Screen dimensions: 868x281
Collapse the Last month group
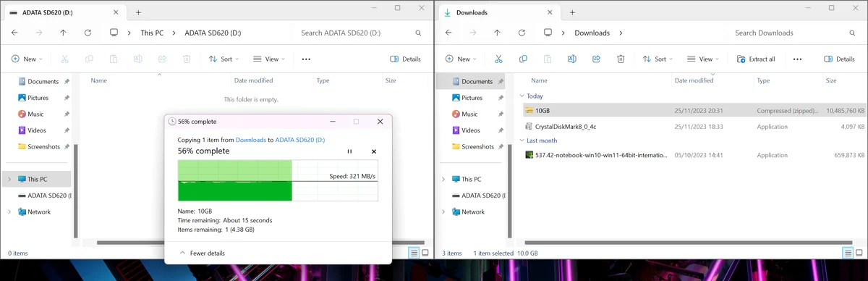[x=522, y=140]
